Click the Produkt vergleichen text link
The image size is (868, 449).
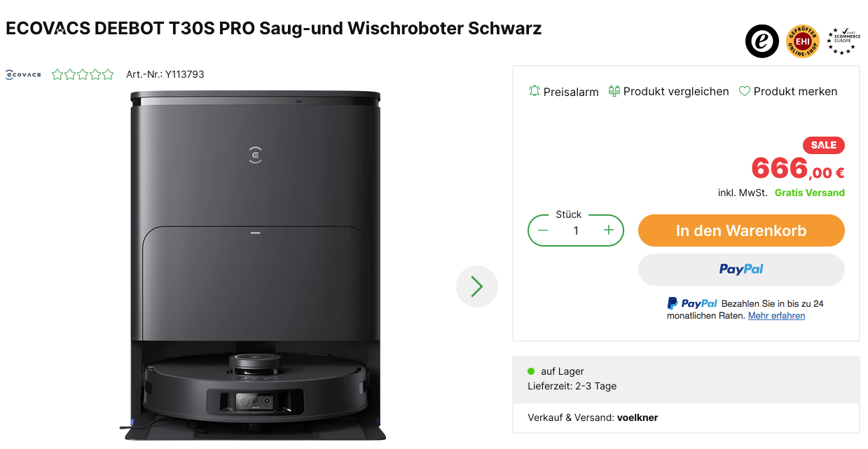(x=676, y=91)
